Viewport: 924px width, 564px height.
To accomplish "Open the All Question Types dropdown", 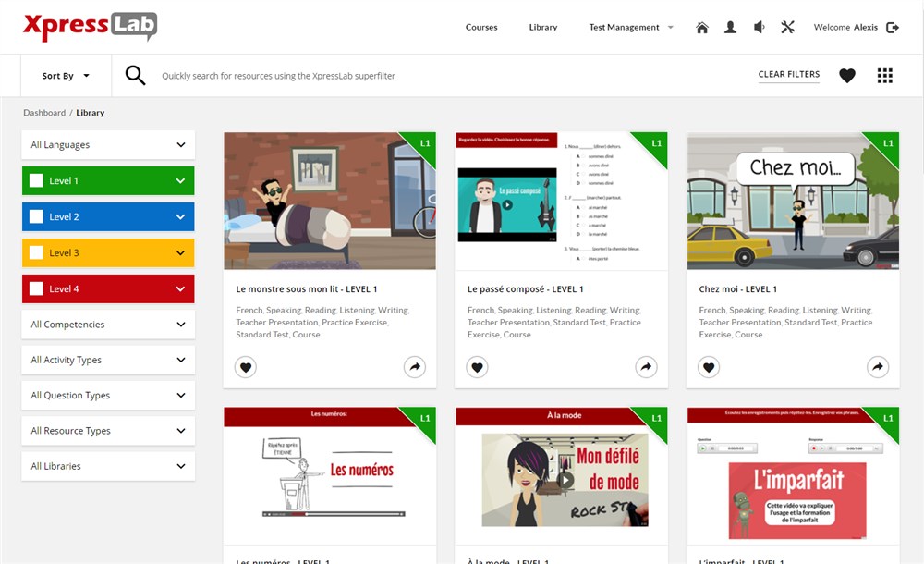I will tap(108, 396).
